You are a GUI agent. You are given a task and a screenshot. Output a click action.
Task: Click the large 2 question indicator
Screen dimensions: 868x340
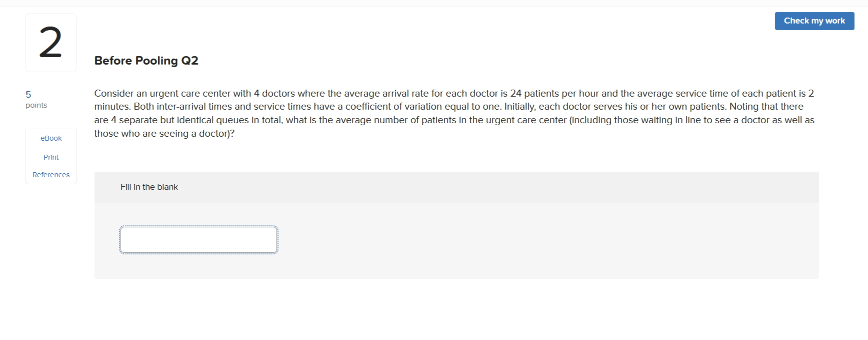tap(50, 43)
